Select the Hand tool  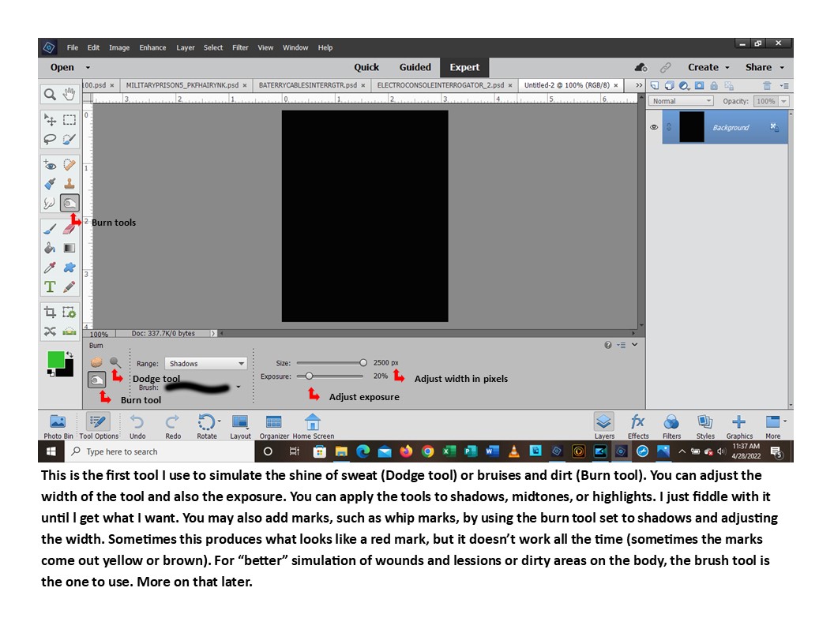69,94
